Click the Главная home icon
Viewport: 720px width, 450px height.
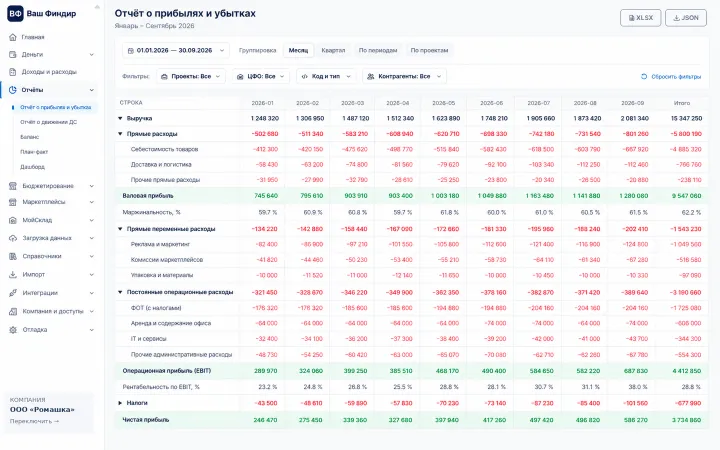[x=13, y=37]
